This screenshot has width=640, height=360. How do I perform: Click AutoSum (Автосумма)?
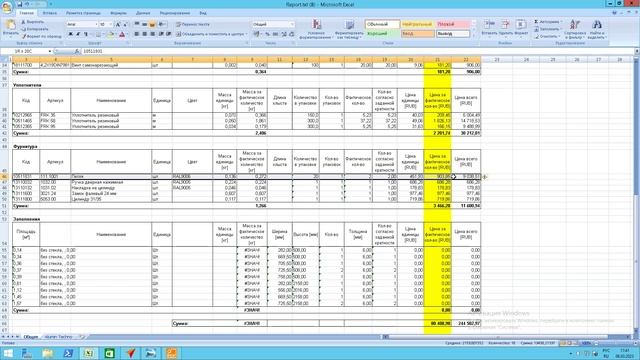[548, 22]
